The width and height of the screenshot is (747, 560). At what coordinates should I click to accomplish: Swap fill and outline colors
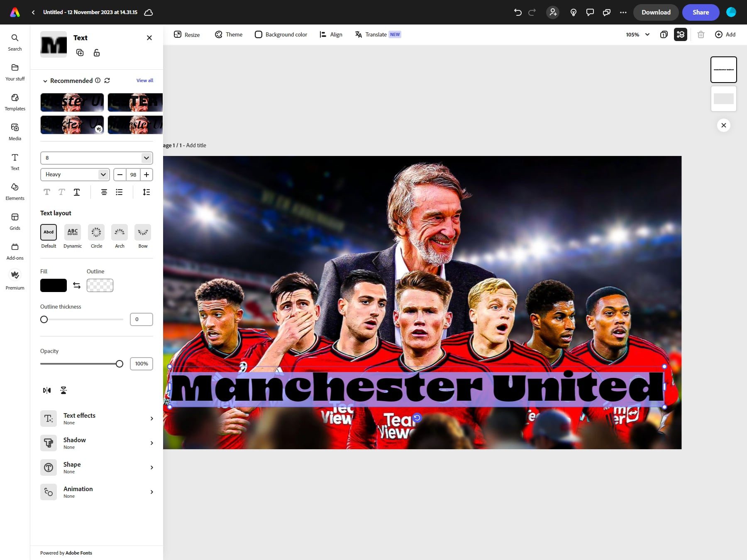77,285
